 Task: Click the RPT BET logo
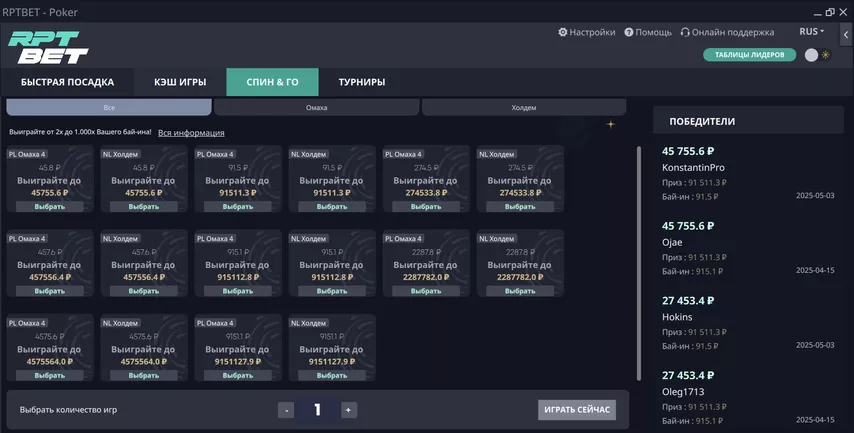point(48,47)
